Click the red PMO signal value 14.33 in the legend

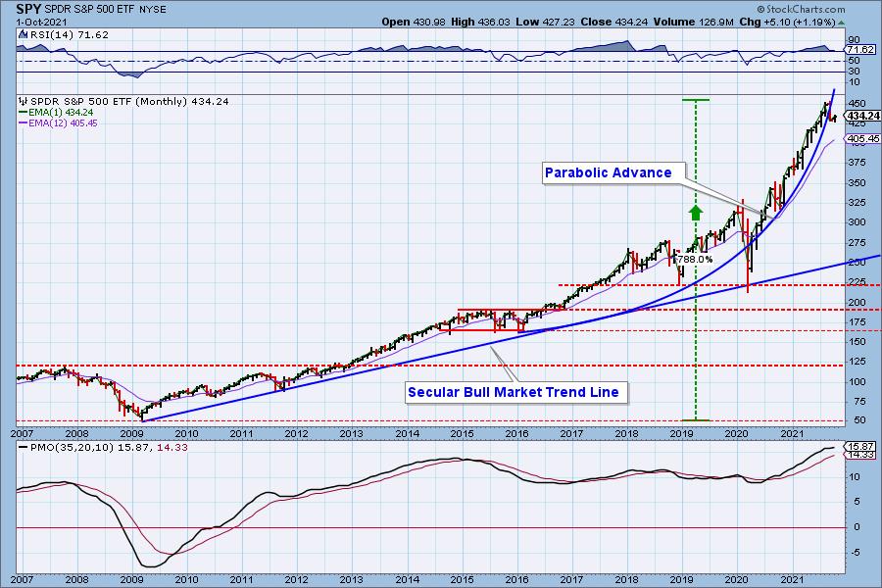pos(172,447)
